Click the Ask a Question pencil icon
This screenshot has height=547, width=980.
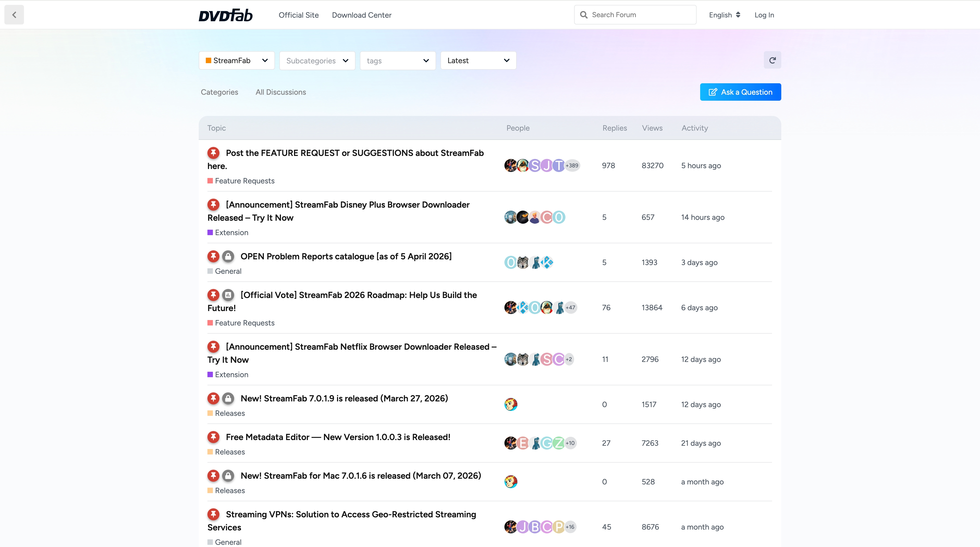(x=713, y=92)
